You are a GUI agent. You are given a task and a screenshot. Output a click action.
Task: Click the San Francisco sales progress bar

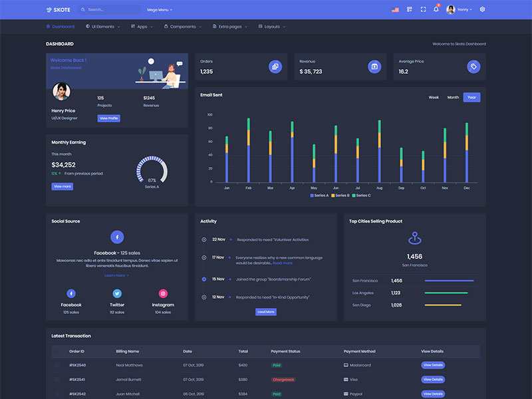point(449,281)
